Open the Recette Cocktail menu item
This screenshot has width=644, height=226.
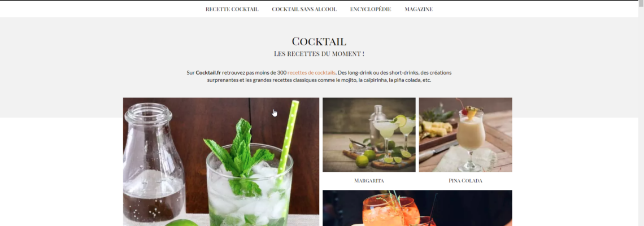pyautogui.click(x=232, y=9)
